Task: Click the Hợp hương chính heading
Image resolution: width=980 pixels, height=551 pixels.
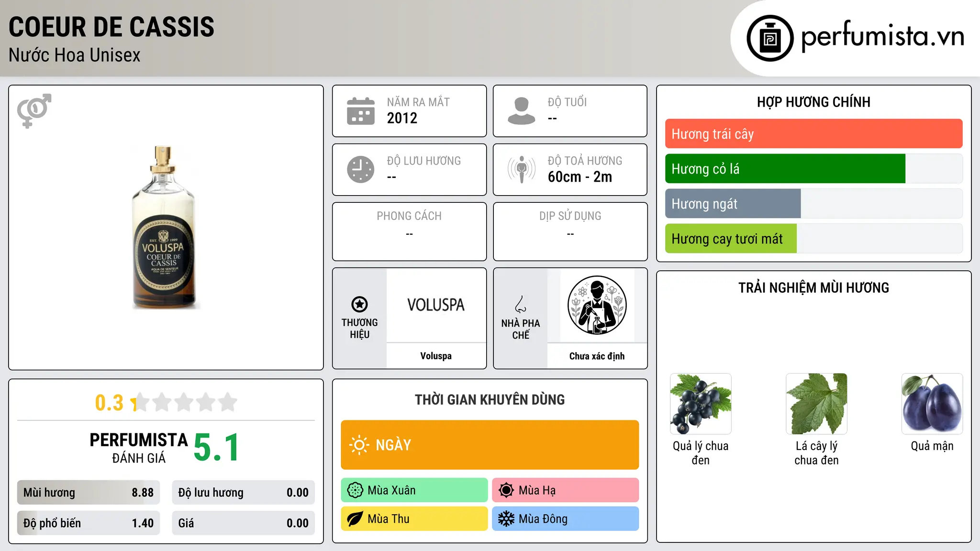Action: 813,102
